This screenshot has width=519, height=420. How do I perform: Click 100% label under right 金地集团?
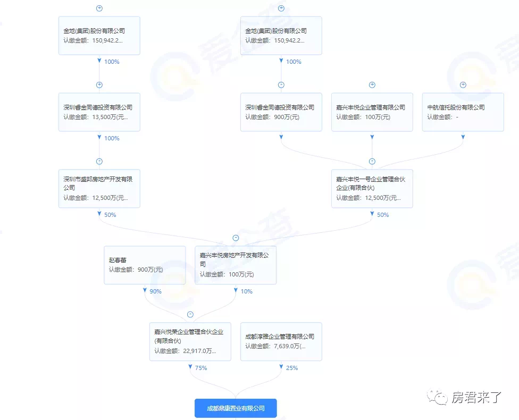[294, 62]
